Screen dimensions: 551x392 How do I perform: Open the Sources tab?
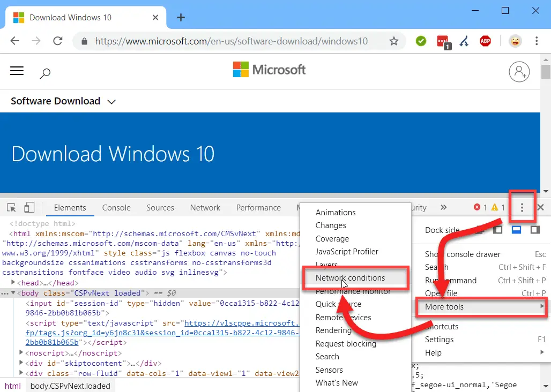(x=160, y=208)
